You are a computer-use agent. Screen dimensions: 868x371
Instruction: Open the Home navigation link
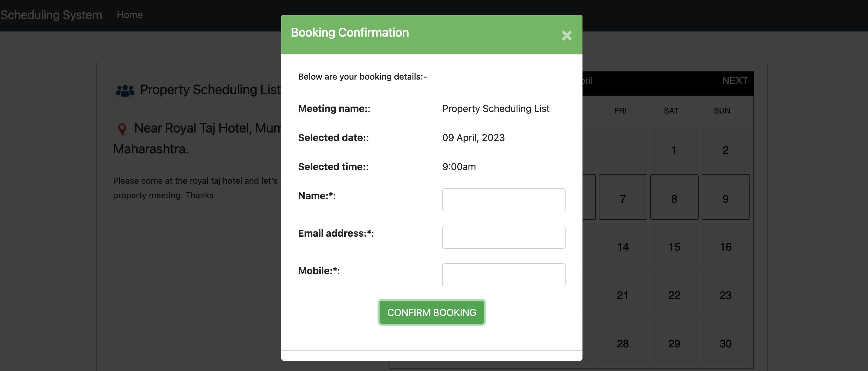pyautogui.click(x=130, y=15)
